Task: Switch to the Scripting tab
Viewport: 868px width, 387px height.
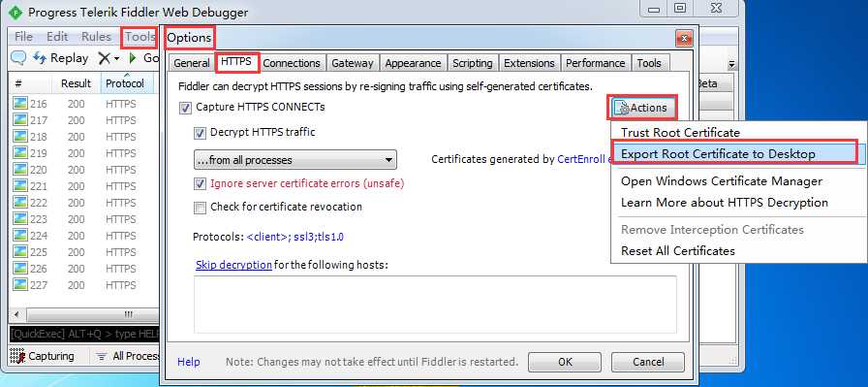Action: (x=472, y=63)
